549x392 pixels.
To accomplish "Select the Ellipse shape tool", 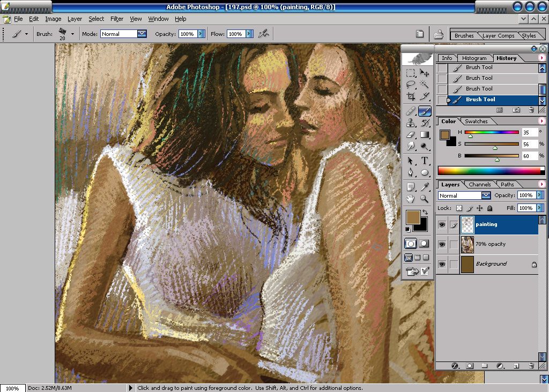I will click(x=425, y=172).
